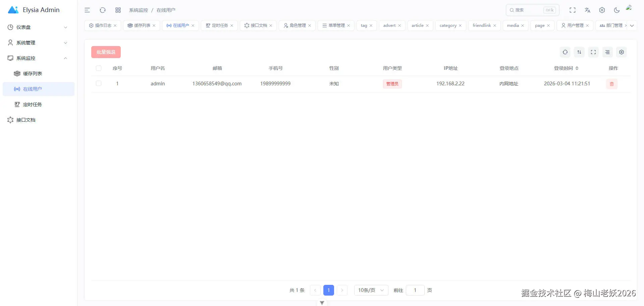This screenshot has height=306, width=644.
Task: Click the email 1360658549@qq.com cell
Action: coord(217,84)
